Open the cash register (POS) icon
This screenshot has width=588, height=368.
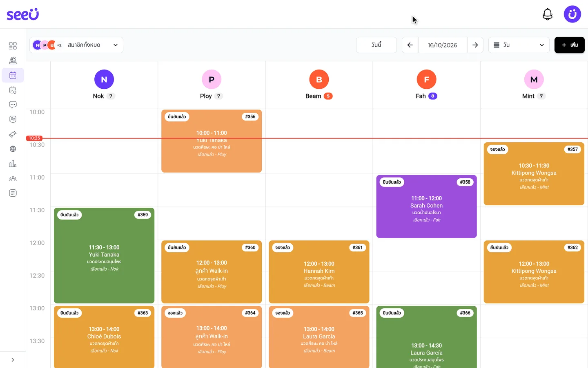(13, 61)
